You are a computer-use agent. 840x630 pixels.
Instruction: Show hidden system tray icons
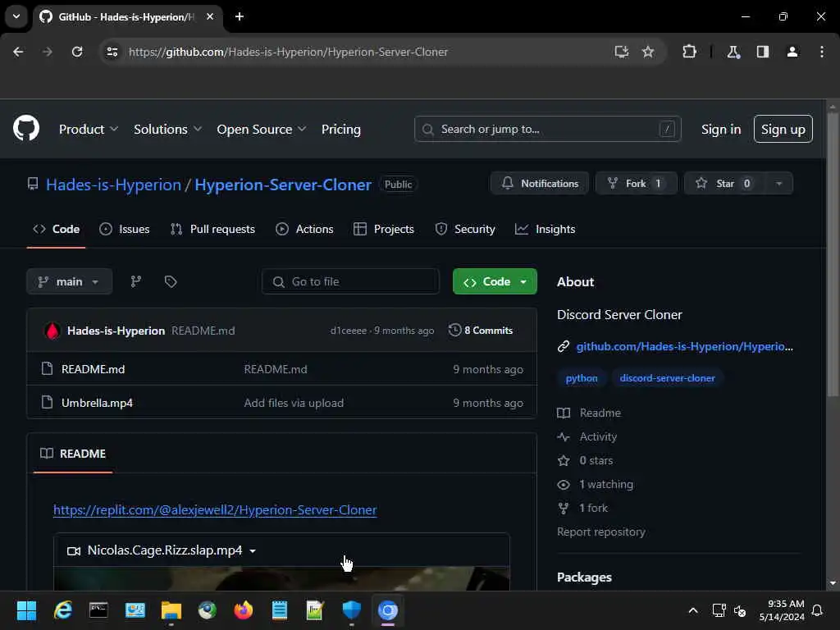pyautogui.click(x=693, y=610)
